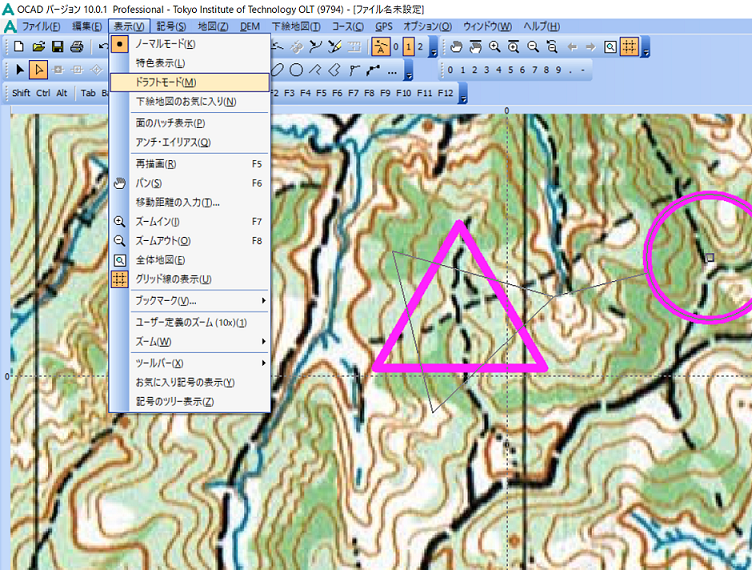Click the Open file folder icon
The image size is (752, 570).
(x=38, y=47)
